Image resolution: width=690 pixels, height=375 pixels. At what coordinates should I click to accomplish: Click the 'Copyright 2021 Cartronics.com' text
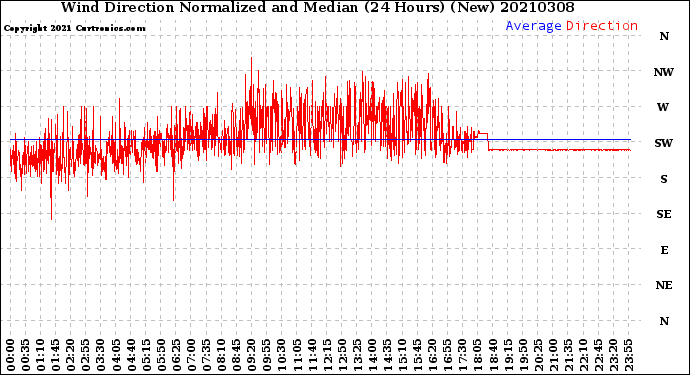pos(74,28)
